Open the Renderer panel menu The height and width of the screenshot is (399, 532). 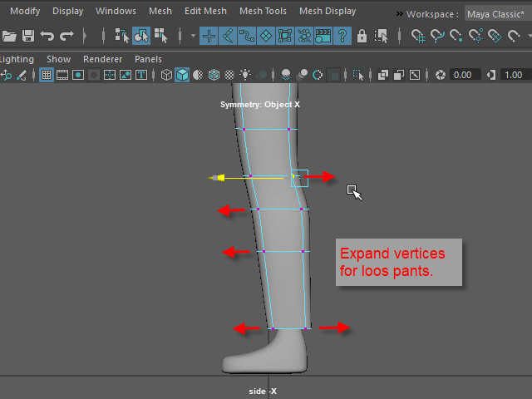pos(103,60)
